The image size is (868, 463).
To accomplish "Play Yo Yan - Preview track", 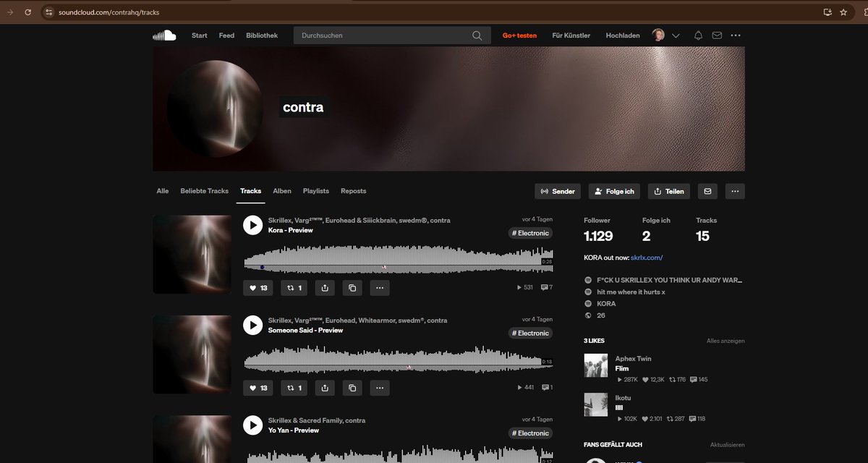I will click(252, 425).
